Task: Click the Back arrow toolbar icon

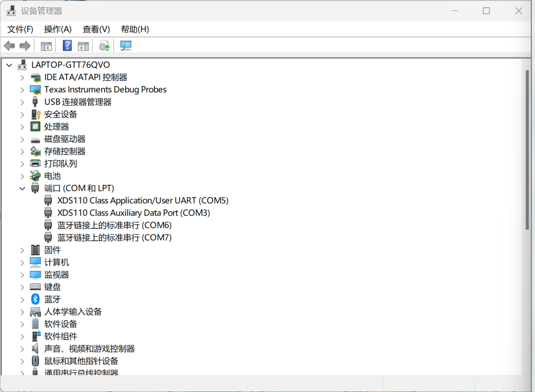Action: click(x=9, y=45)
